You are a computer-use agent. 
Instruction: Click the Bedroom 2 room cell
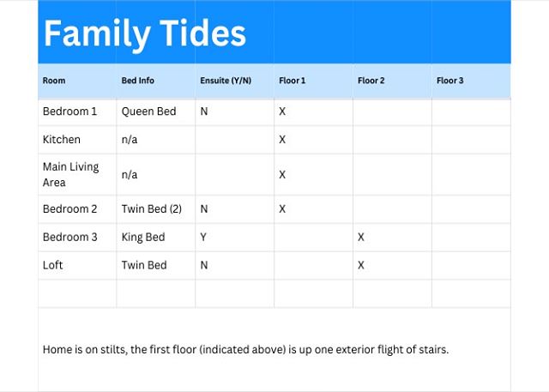coord(70,208)
